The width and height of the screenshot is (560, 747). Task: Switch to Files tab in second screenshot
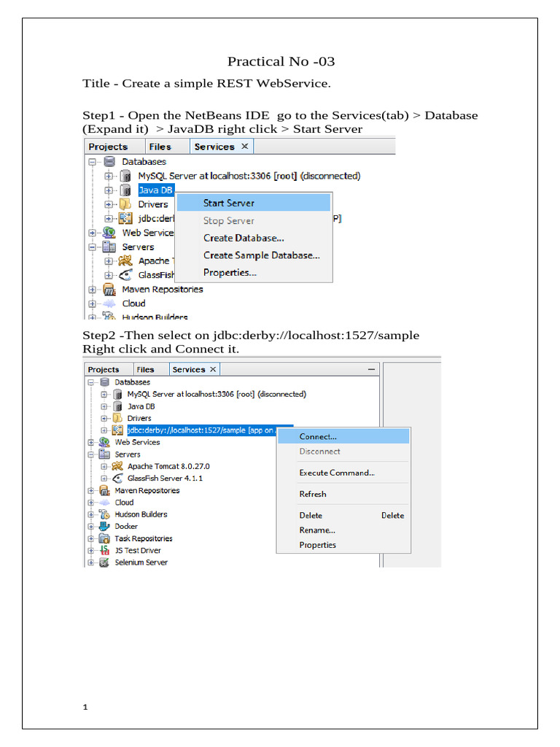145,370
